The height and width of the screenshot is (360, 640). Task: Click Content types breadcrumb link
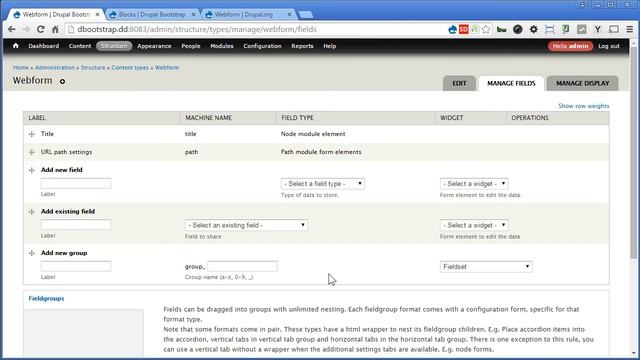pos(130,67)
